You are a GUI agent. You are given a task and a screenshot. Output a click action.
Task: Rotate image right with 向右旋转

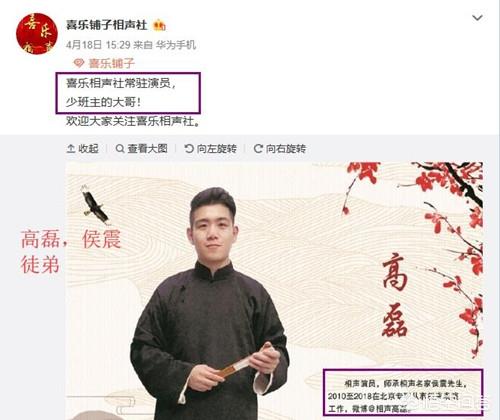(x=280, y=149)
